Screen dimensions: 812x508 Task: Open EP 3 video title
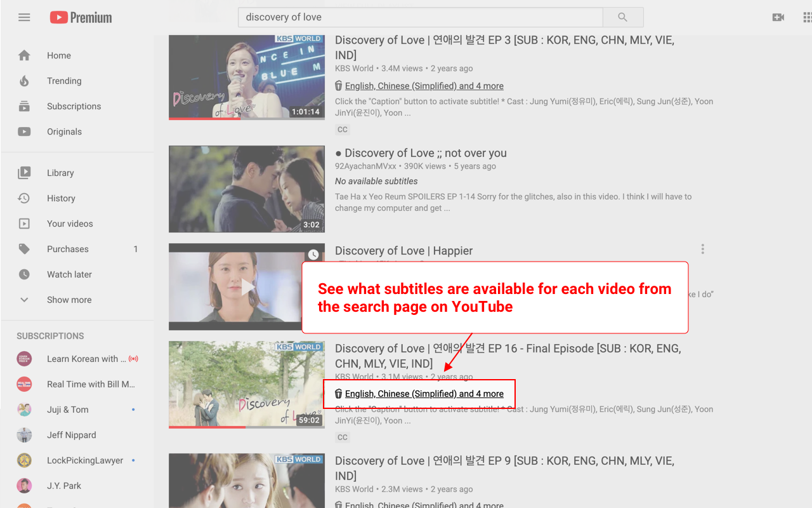click(x=504, y=48)
